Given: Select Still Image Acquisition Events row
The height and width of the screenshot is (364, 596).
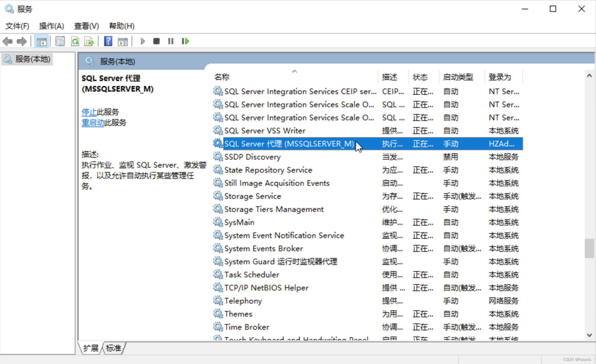Looking at the screenshot, I should click(x=368, y=183).
